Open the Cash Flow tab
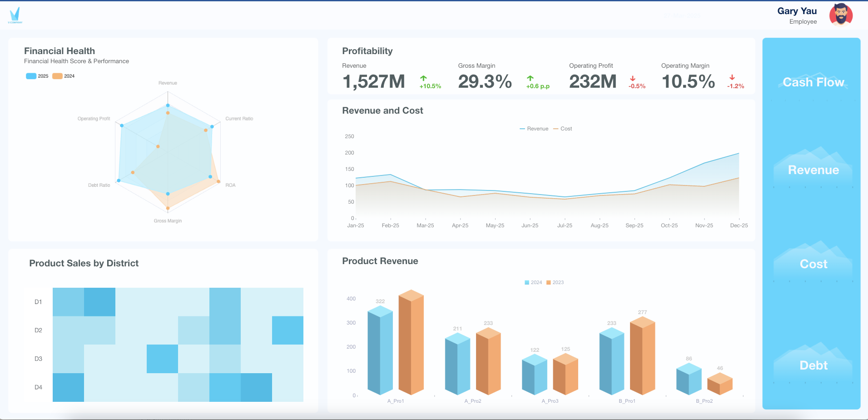 coord(813,82)
